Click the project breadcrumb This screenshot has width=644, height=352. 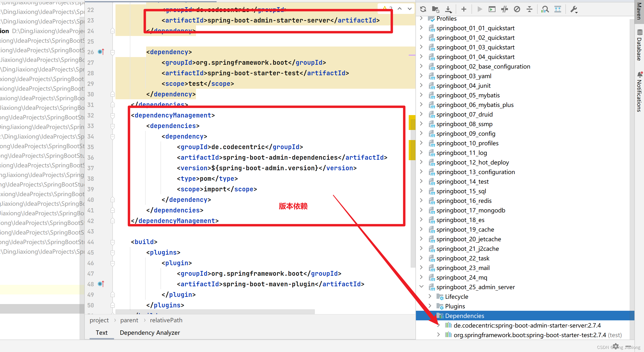click(x=99, y=320)
